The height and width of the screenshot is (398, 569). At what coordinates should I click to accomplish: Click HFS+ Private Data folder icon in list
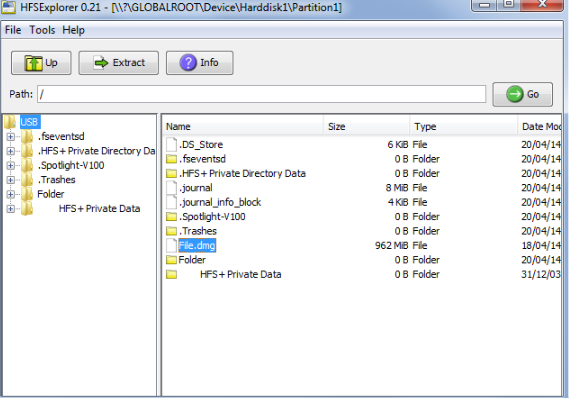(x=171, y=274)
